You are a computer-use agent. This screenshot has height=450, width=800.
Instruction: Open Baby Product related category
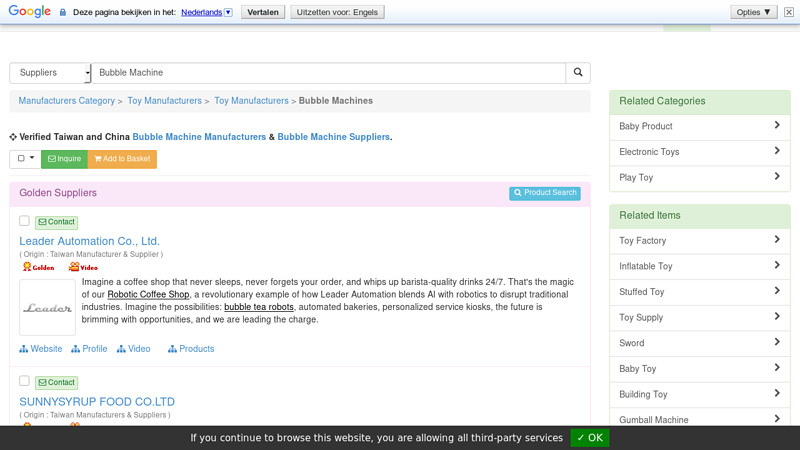tap(699, 127)
